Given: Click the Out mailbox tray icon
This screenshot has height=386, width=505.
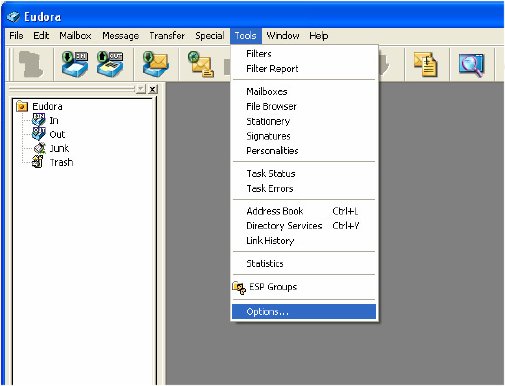Looking at the screenshot, I should click(38, 134).
